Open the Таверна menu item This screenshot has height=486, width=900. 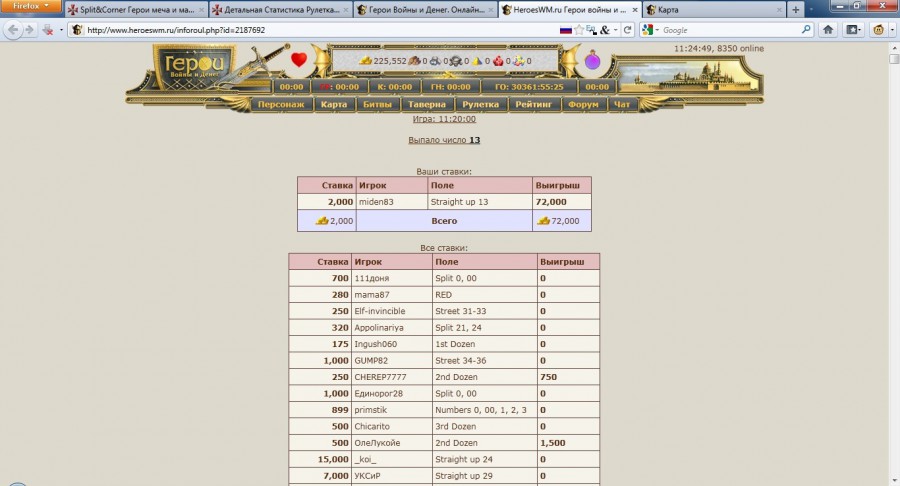point(427,104)
